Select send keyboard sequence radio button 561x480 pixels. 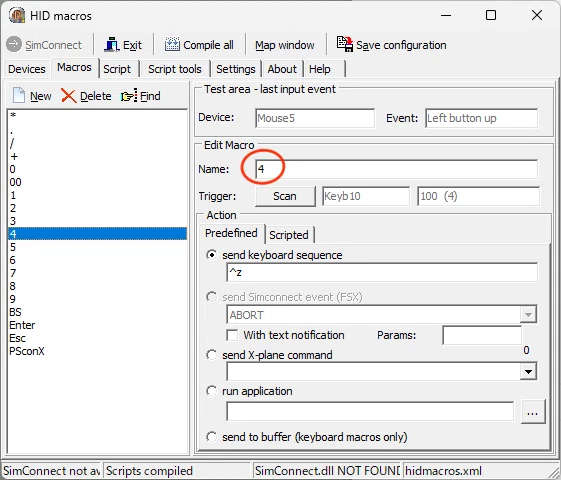pos(211,255)
